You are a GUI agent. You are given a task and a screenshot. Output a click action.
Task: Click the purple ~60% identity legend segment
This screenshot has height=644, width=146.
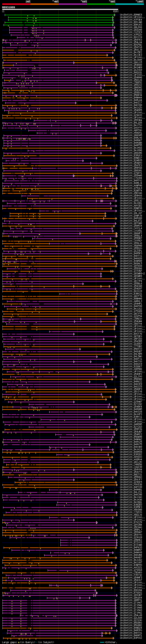[73, 4]
